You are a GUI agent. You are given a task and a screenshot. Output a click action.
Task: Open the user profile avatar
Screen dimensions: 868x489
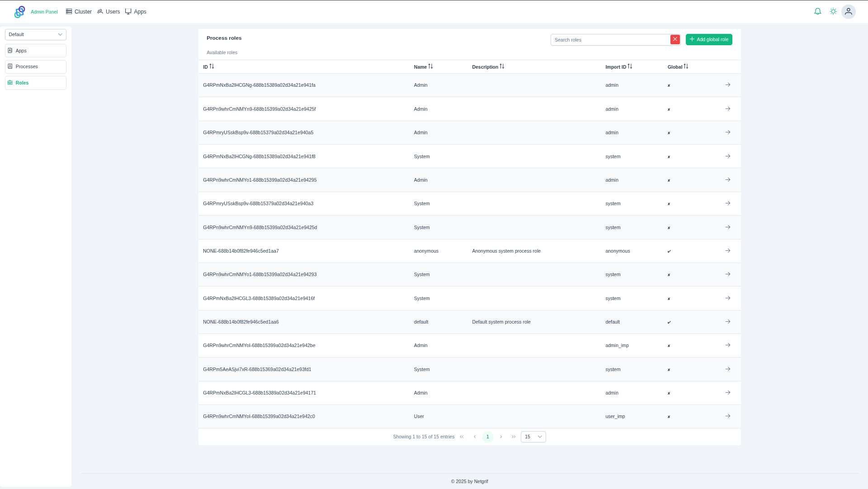click(849, 12)
